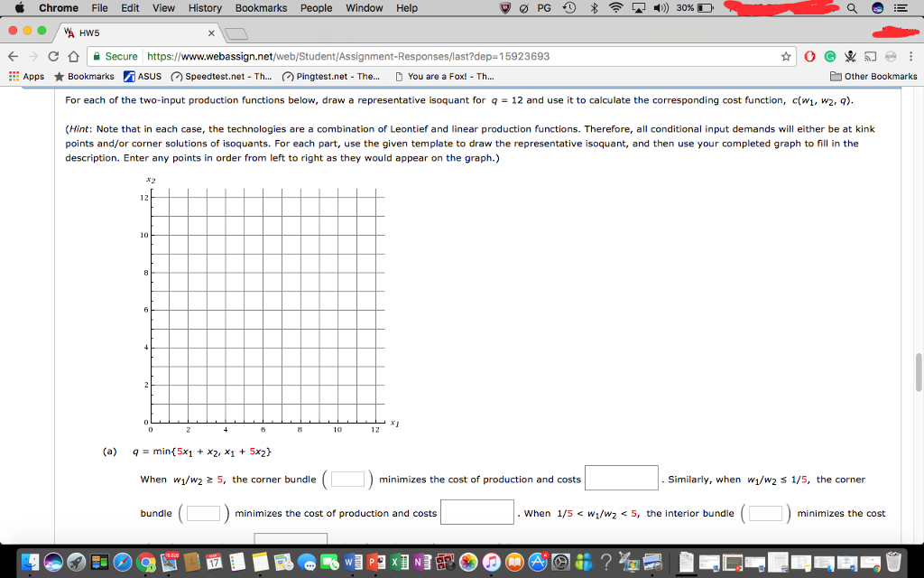This screenshot has width=924, height=578.
Task: Open iTunes from the dock
Action: tap(491, 562)
